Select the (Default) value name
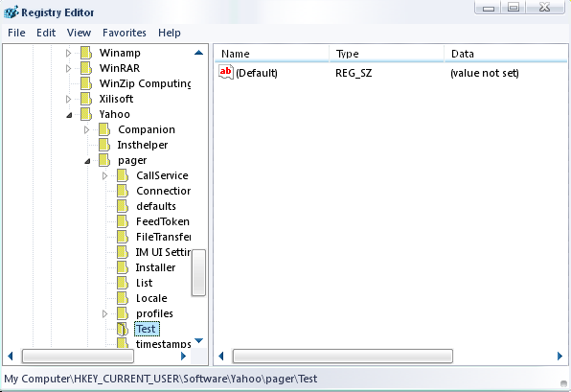Image resolution: width=571 pixels, height=392 pixels. tap(257, 73)
